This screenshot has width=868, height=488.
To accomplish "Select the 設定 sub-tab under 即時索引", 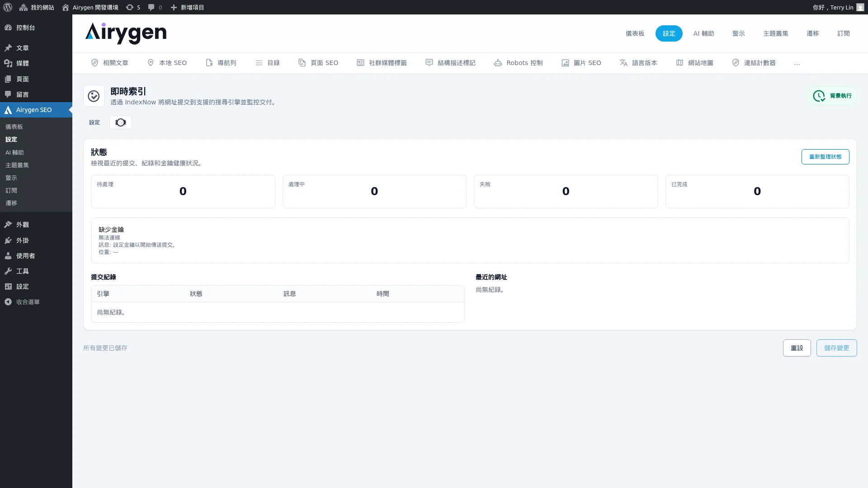I will (x=94, y=122).
